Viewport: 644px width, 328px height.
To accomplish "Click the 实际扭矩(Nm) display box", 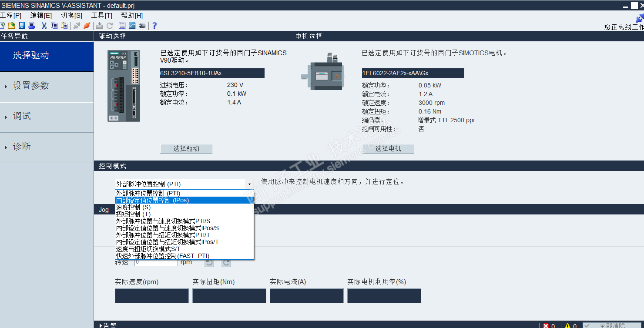I will [x=229, y=296].
